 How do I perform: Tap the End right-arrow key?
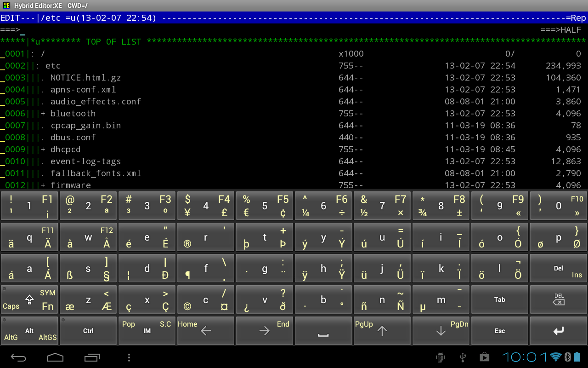pyautogui.click(x=265, y=331)
